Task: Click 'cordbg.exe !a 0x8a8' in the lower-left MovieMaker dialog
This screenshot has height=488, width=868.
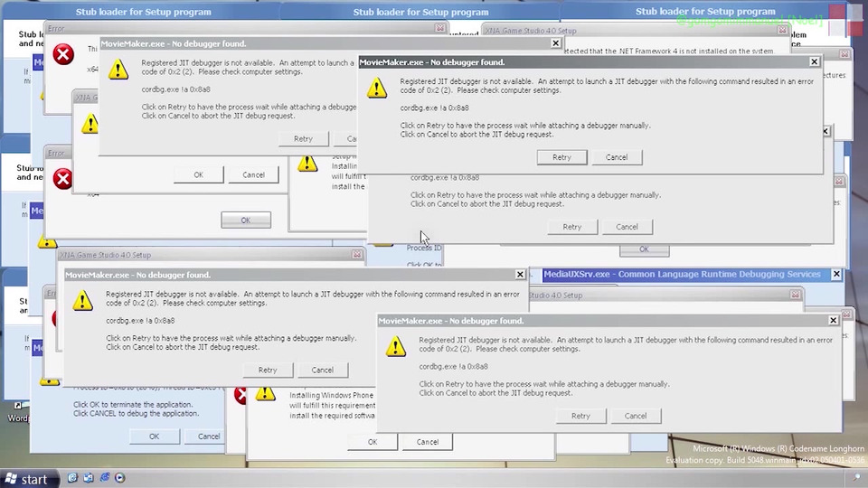Action: (140, 320)
